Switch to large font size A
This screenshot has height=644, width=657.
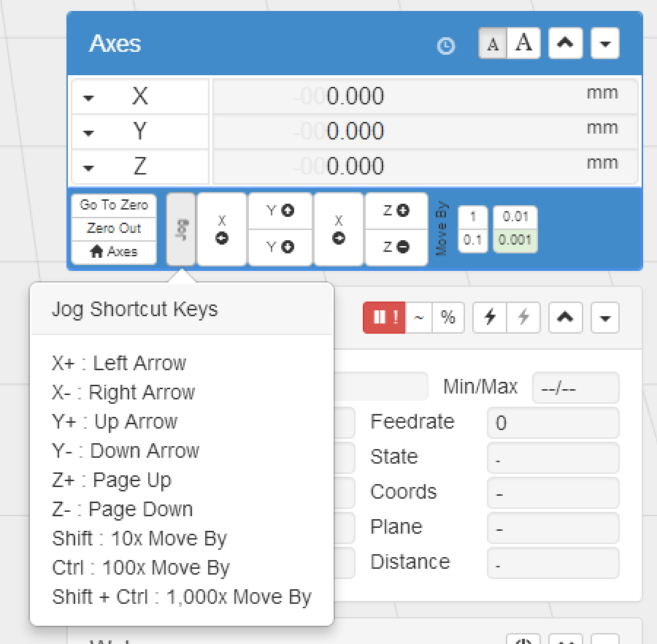[523, 44]
